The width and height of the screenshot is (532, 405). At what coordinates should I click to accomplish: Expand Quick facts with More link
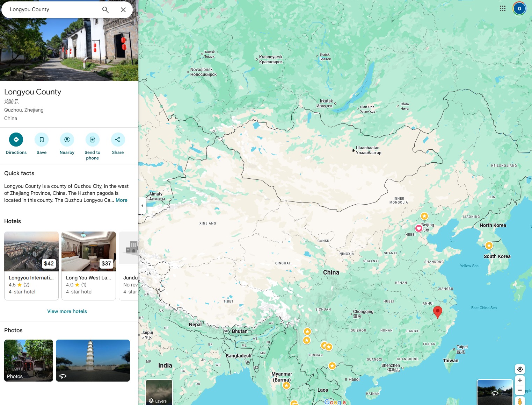coord(121,200)
